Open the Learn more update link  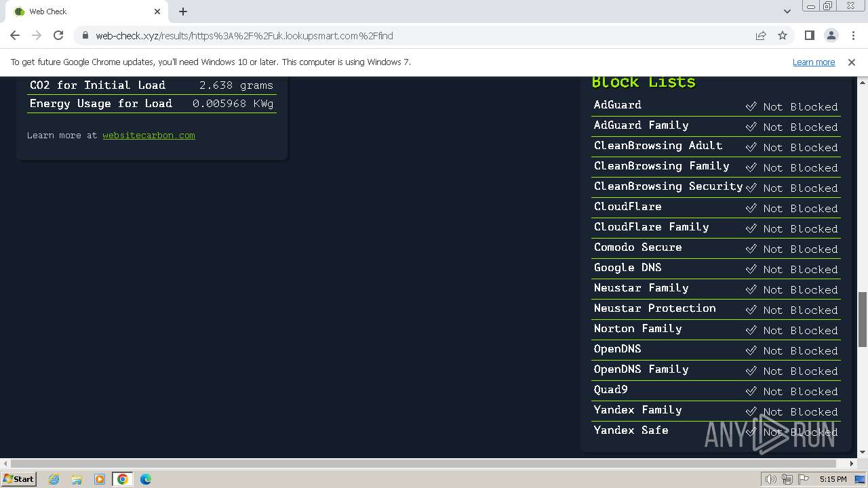click(x=814, y=62)
